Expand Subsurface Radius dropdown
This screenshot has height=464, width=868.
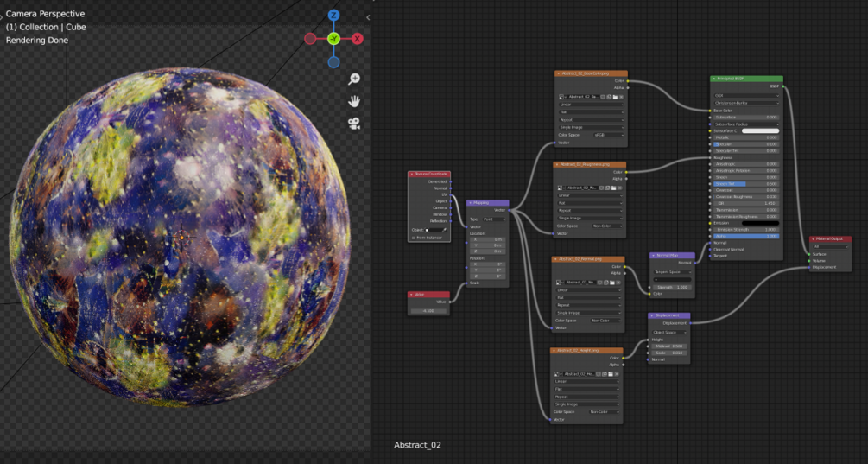pos(747,124)
